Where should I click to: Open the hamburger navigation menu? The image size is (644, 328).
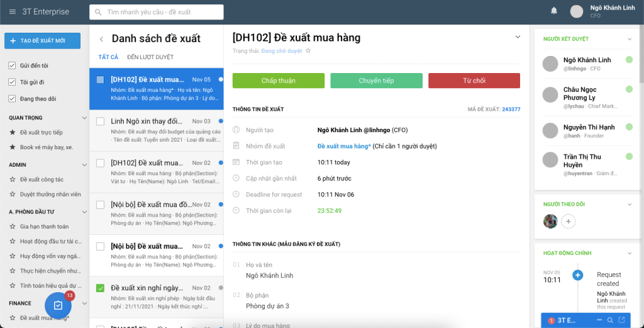coord(13,12)
